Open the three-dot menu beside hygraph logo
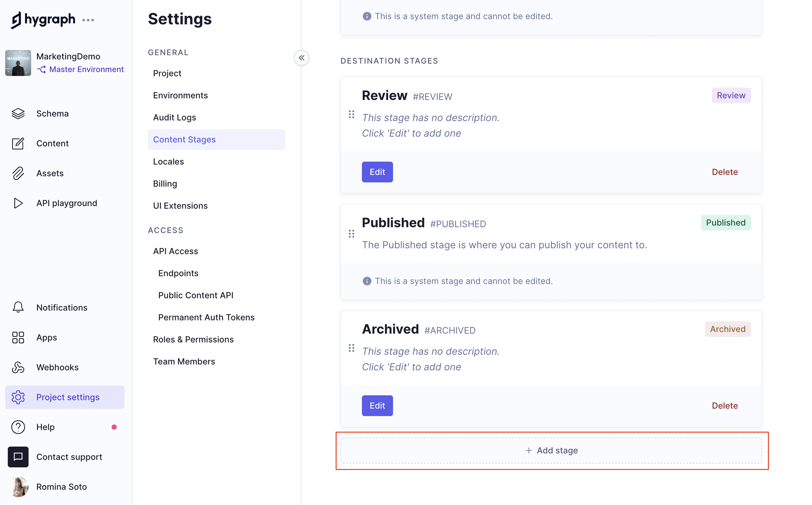812x505 pixels. tap(88, 20)
